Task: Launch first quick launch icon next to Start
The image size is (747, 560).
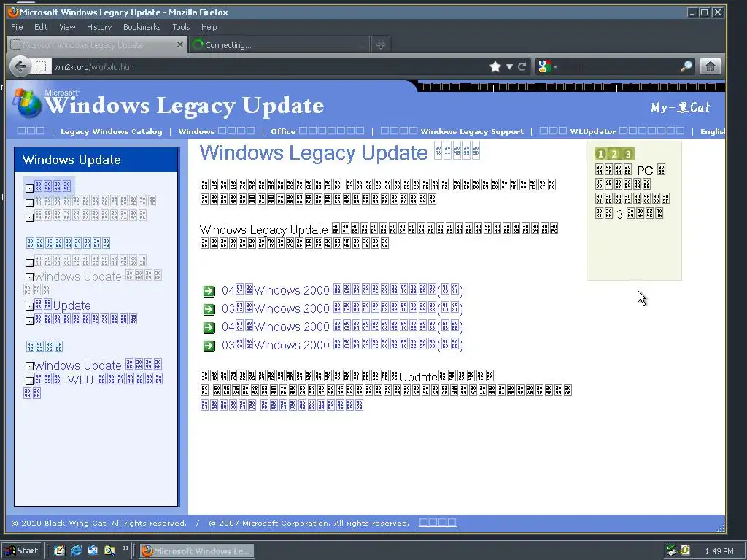Action: (x=59, y=551)
